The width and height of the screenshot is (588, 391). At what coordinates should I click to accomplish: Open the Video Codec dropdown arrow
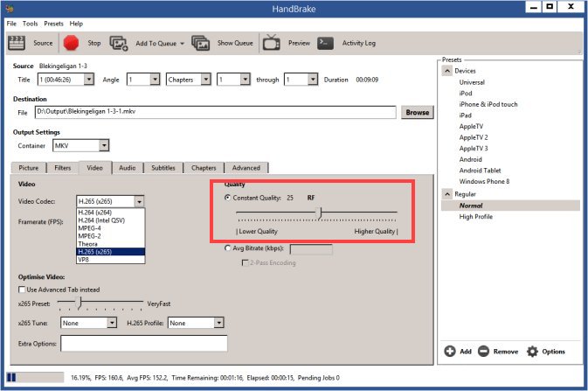coord(139,201)
